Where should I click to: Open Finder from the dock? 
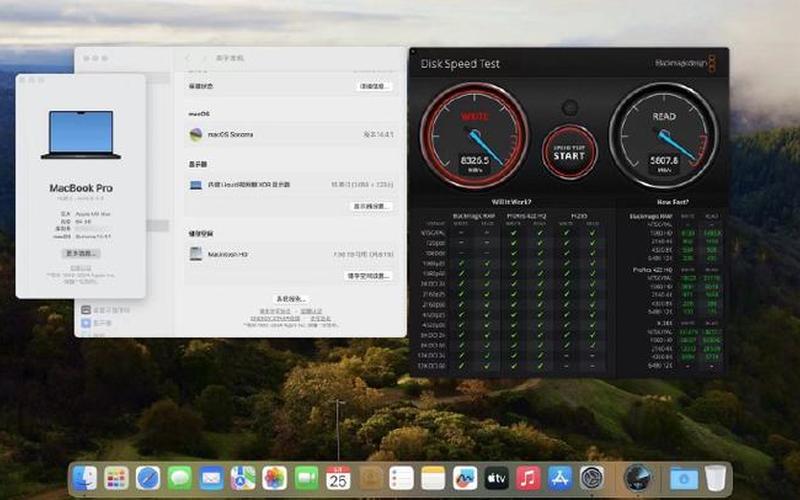[x=84, y=479]
